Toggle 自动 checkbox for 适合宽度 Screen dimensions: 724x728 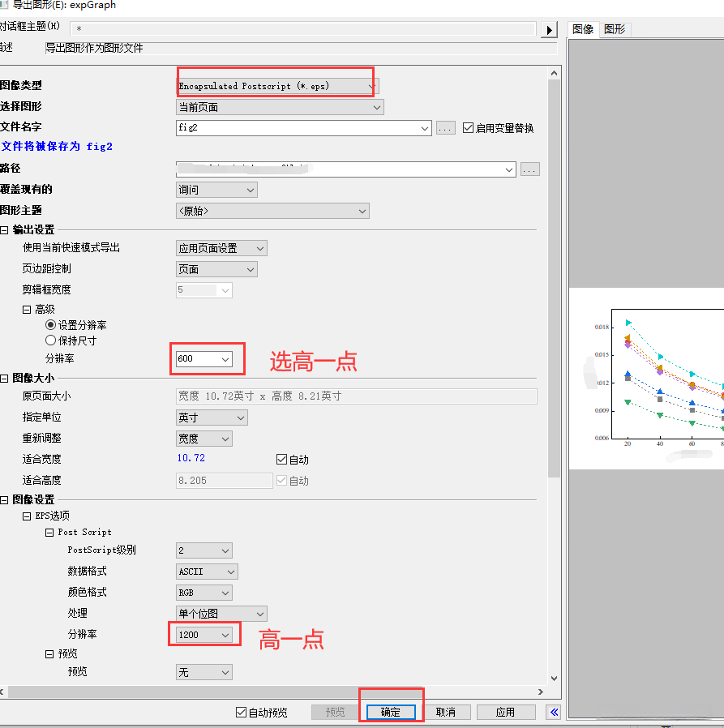(281, 459)
